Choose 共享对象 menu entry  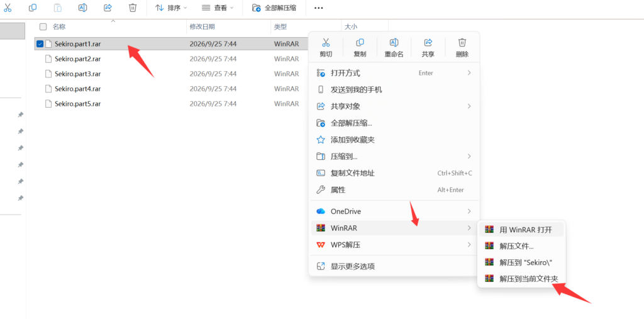(394, 106)
